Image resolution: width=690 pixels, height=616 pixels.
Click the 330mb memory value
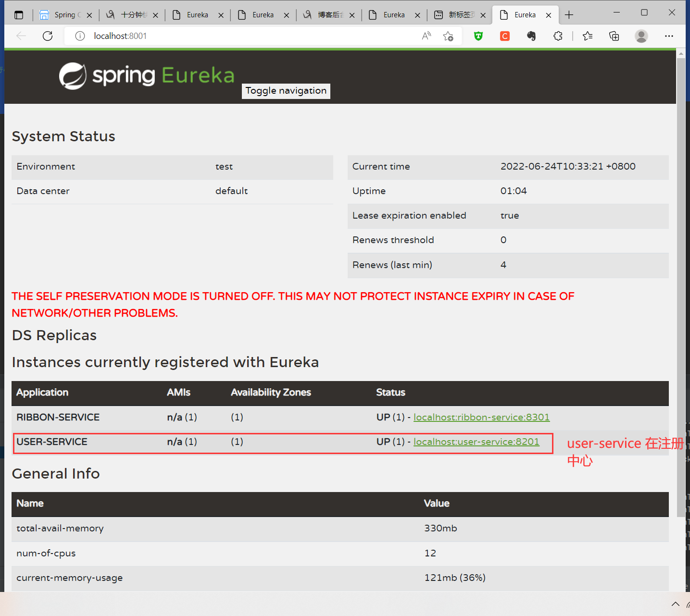point(440,529)
